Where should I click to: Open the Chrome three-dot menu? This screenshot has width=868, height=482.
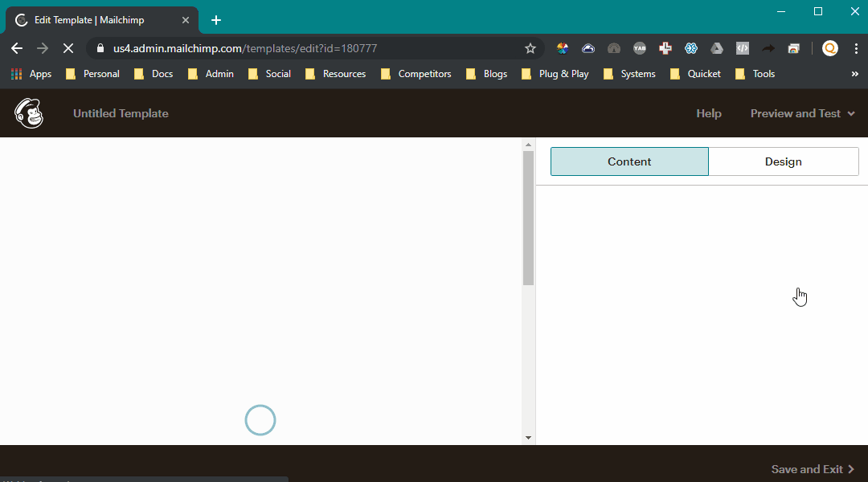pos(856,49)
